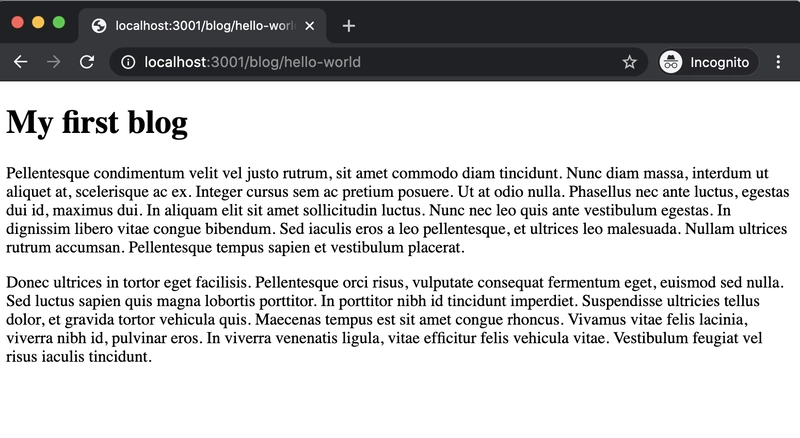Close window with red traffic light
This screenshot has height=438, width=800.
17,22
